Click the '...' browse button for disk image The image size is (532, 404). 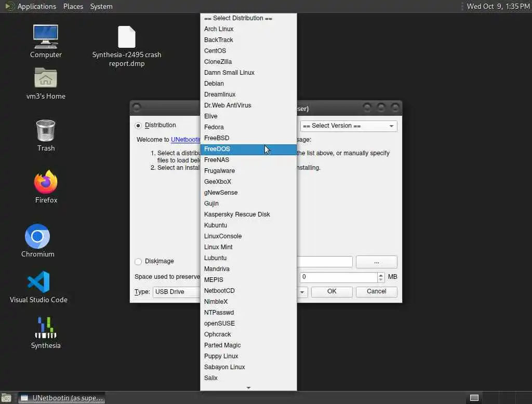click(376, 262)
